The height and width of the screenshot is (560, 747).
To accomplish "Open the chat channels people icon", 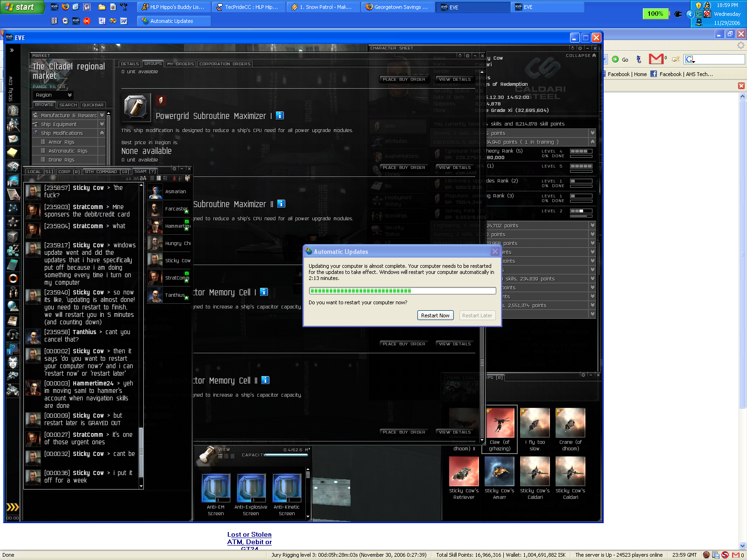I will (x=13, y=293).
